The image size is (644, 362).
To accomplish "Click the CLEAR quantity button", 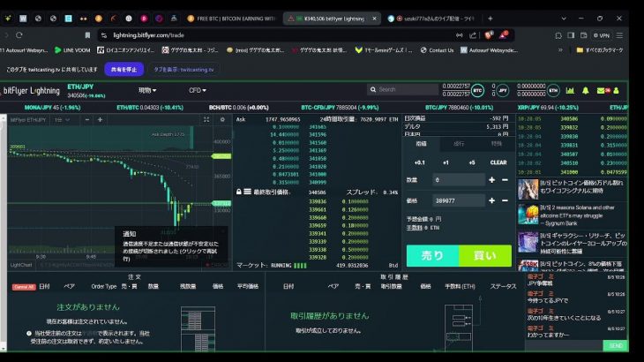I will point(498,162).
